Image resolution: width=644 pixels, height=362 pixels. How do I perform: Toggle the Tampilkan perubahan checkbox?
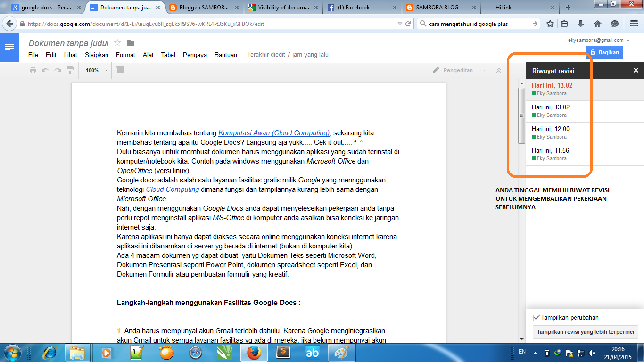(536, 318)
